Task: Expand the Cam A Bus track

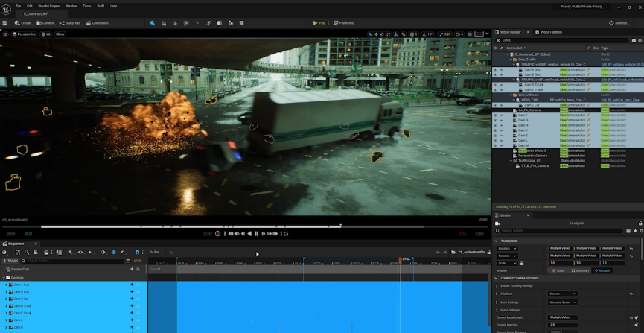Action: (x=7, y=285)
